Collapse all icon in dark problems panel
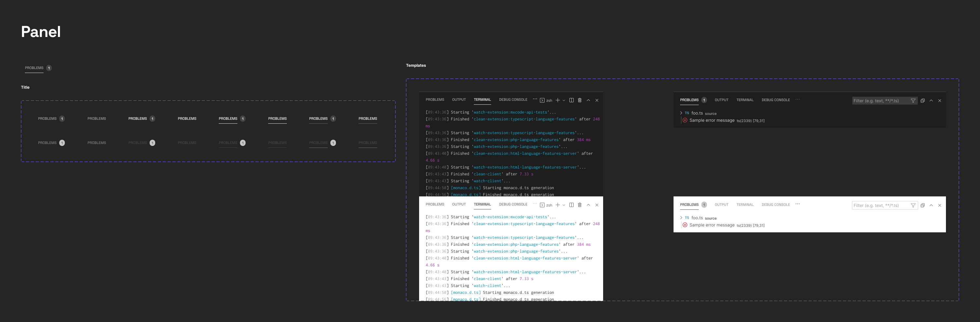The image size is (980, 322). coord(923,101)
